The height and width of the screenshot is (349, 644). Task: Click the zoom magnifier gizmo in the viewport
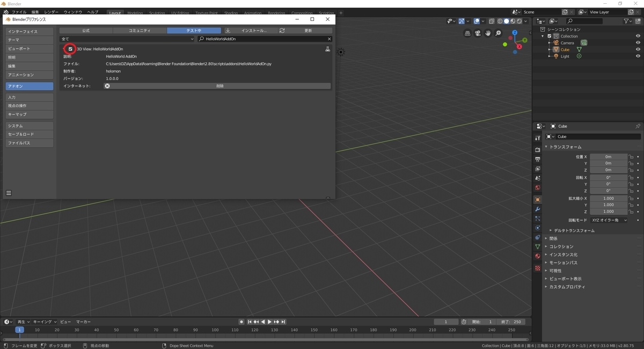498,33
